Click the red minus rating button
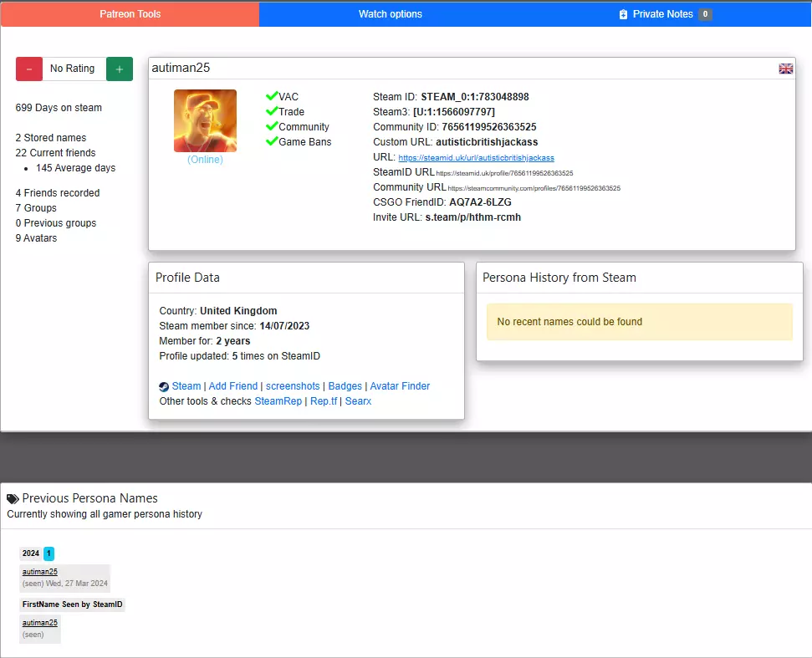Screen dimensions: 812x658 29,69
